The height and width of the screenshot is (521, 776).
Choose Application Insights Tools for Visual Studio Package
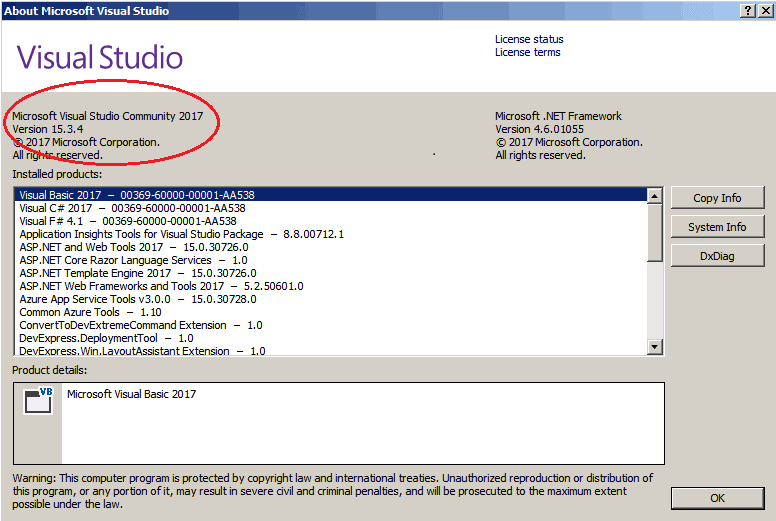pos(181,234)
